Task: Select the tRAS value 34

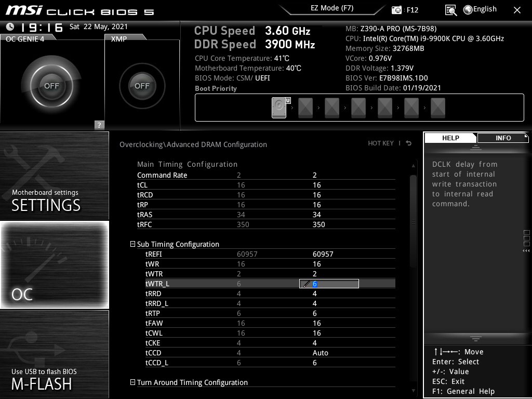Action: [x=316, y=215]
